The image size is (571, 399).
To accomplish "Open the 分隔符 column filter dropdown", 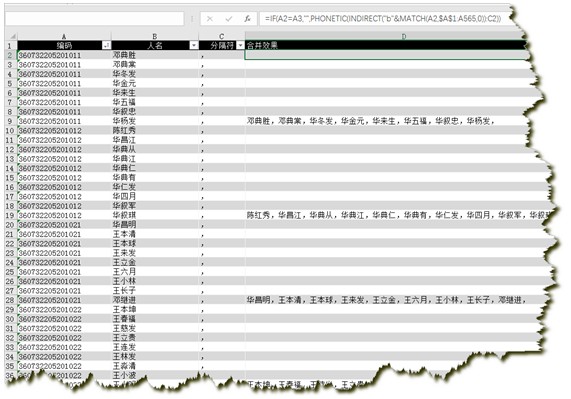I will pyautogui.click(x=240, y=45).
